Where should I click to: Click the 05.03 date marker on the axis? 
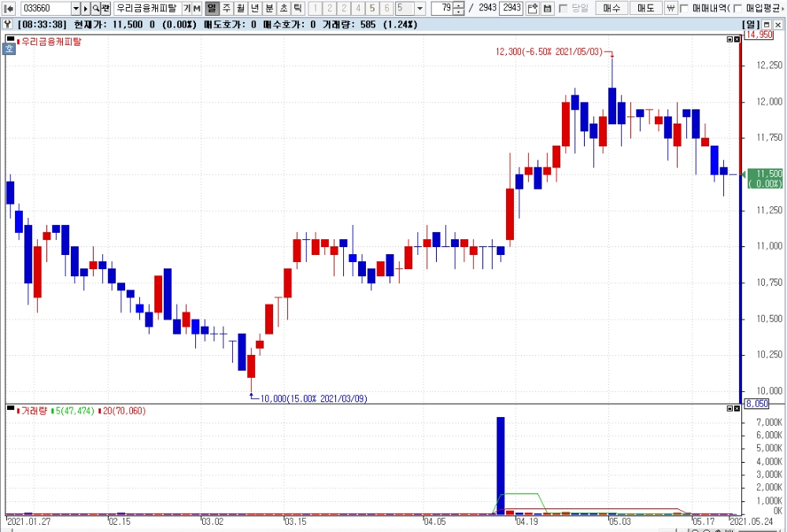(x=619, y=522)
